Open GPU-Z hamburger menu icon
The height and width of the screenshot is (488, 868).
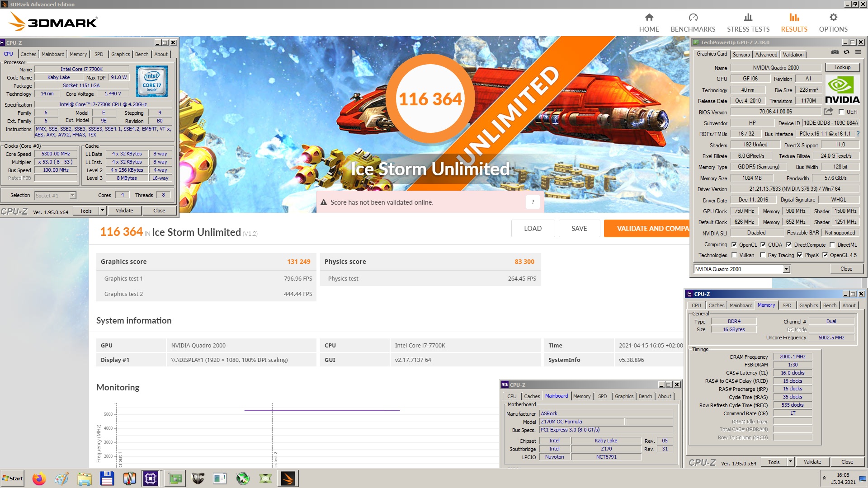858,52
